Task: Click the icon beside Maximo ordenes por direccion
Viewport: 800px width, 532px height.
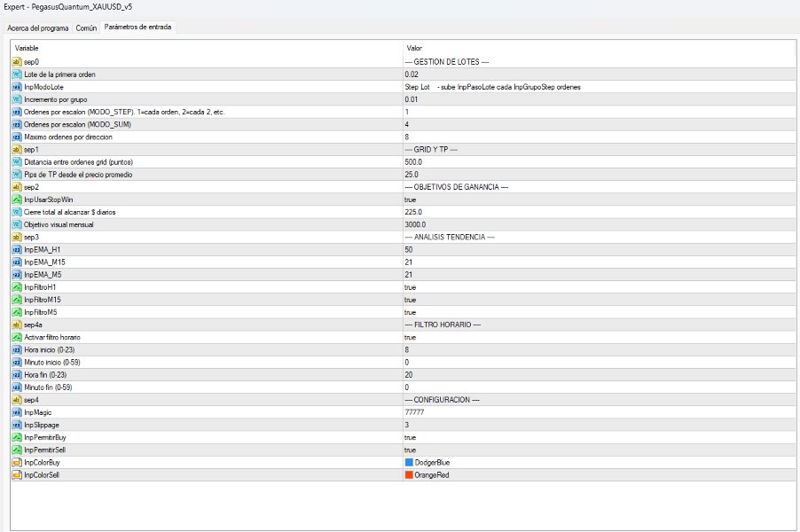Action: (17, 137)
